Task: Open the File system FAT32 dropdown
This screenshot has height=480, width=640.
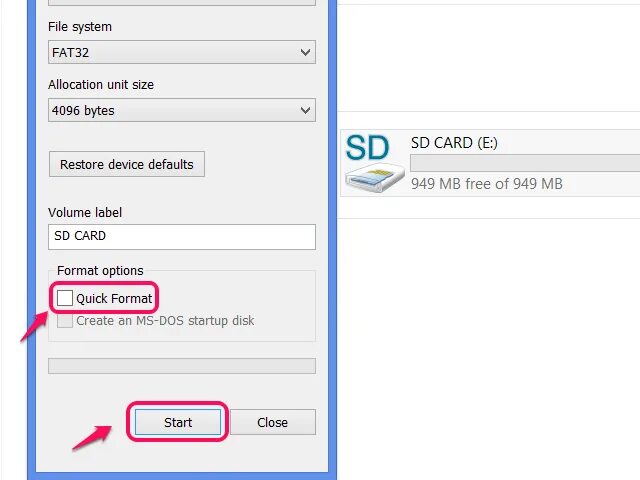Action: (x=182, y=52)
